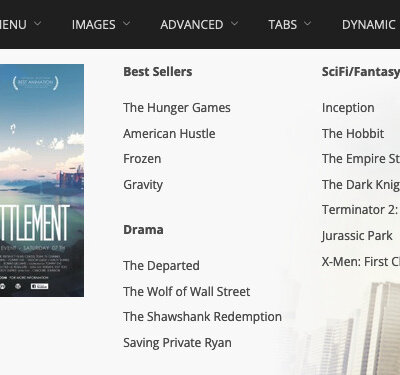Expand the TABS dropdown chevron
The height and width of the screenshot is (375, 400).
pyautogui.click(x=307, y=24)
